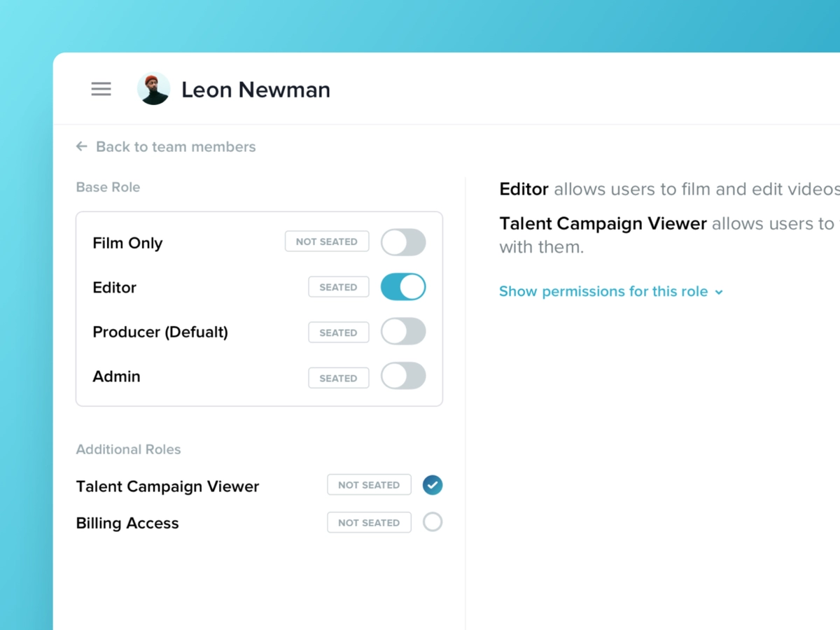Go back to team members
Screen dimensions: 840x630
click(175, 147)
